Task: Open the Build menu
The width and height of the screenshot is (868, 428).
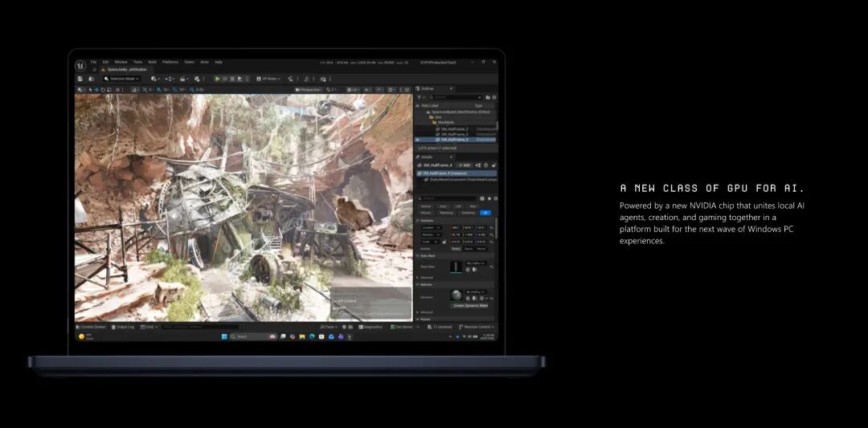Action: click(x=152, y=62)
